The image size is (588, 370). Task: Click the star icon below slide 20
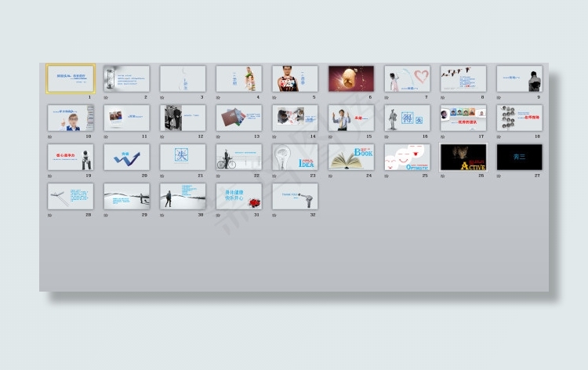click(x=107, y=176)
